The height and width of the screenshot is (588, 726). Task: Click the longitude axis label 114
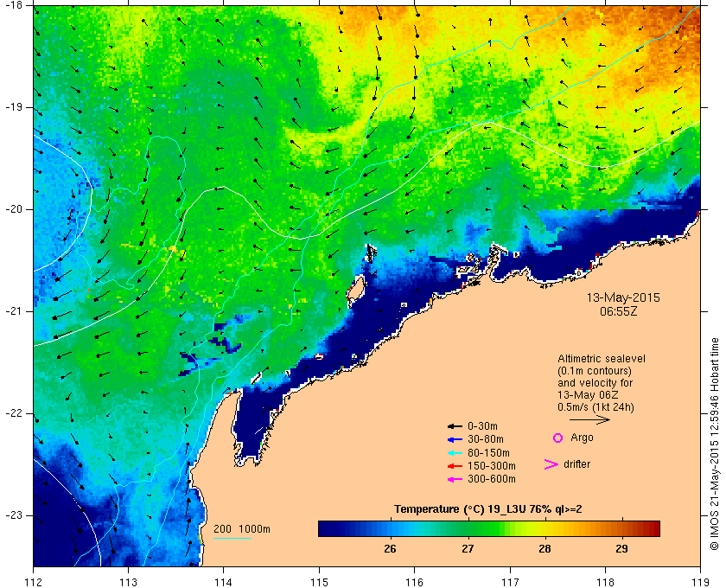click(224, 581)
